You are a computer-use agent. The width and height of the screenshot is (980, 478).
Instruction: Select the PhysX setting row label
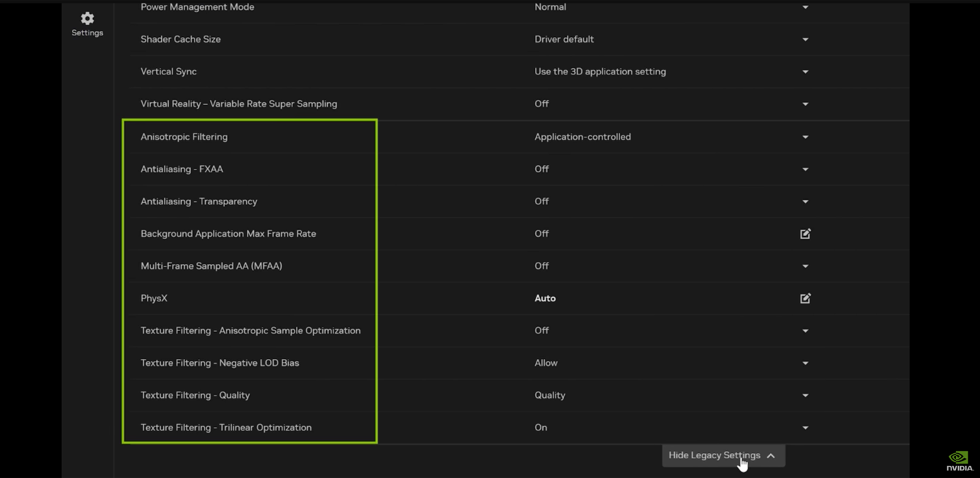click(x=154, y=299)
